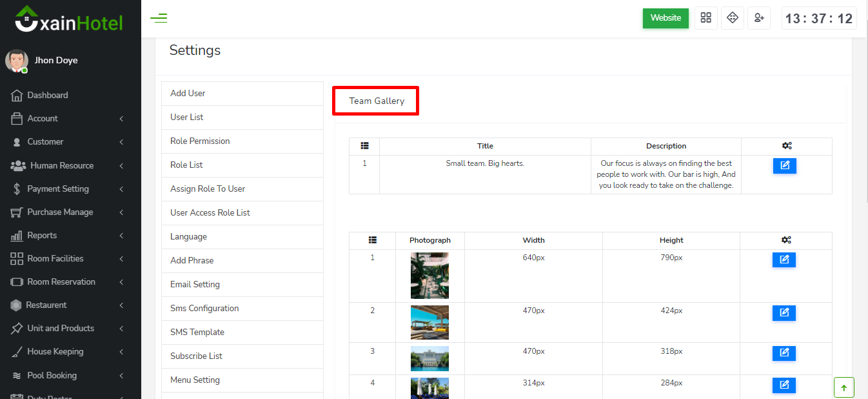
Task: Select Email Setting in settings list
Action: (x=195, y=284)
